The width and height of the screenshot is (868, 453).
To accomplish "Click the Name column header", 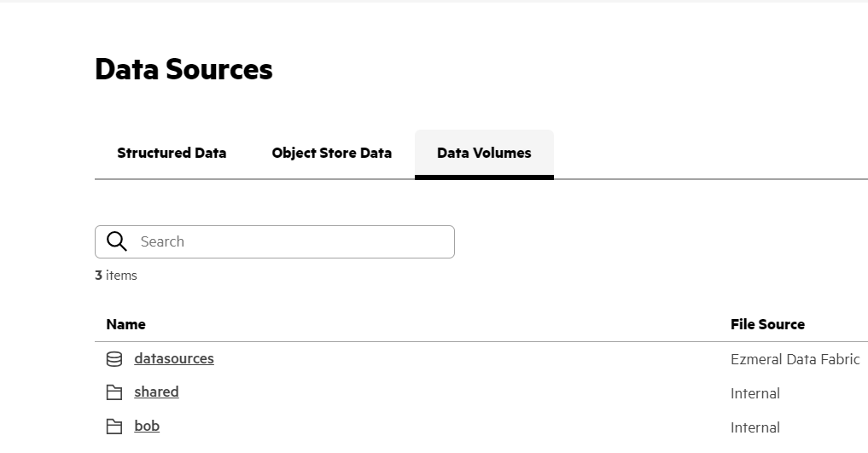I will pos(125,325).
